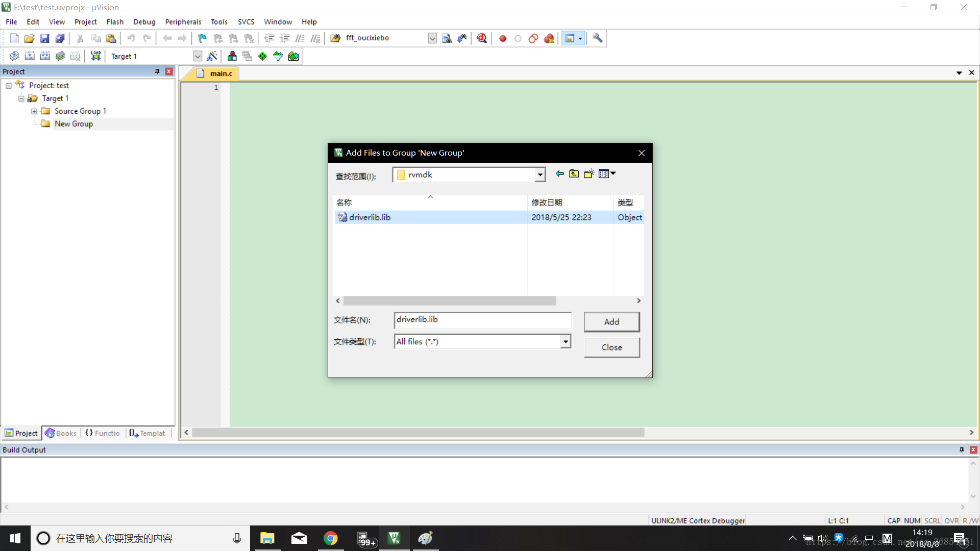
Task: Open the File menu
Action: (x=11, y=22)
